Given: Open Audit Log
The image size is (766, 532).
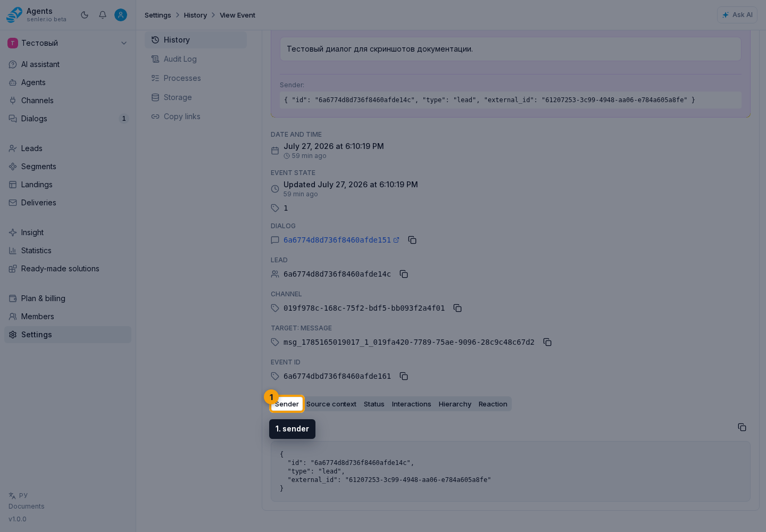Looking at the screenshot, I should point(196,59).
